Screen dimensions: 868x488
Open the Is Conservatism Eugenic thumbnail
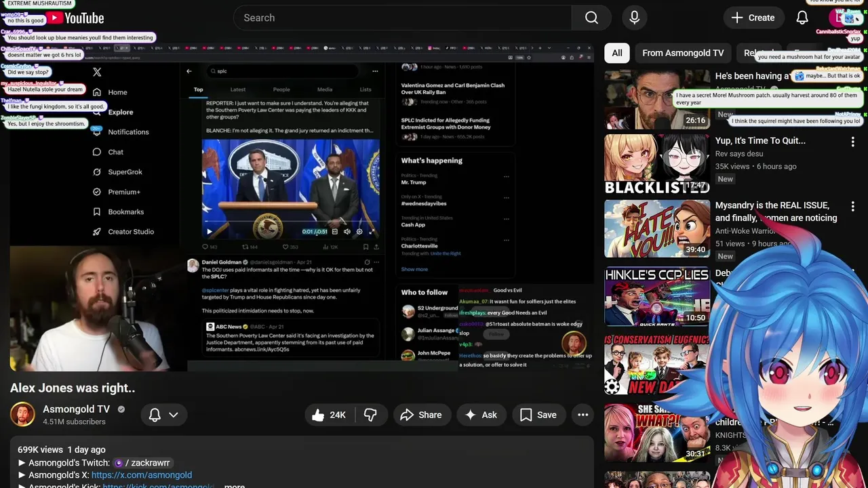[x=657, y=364]
